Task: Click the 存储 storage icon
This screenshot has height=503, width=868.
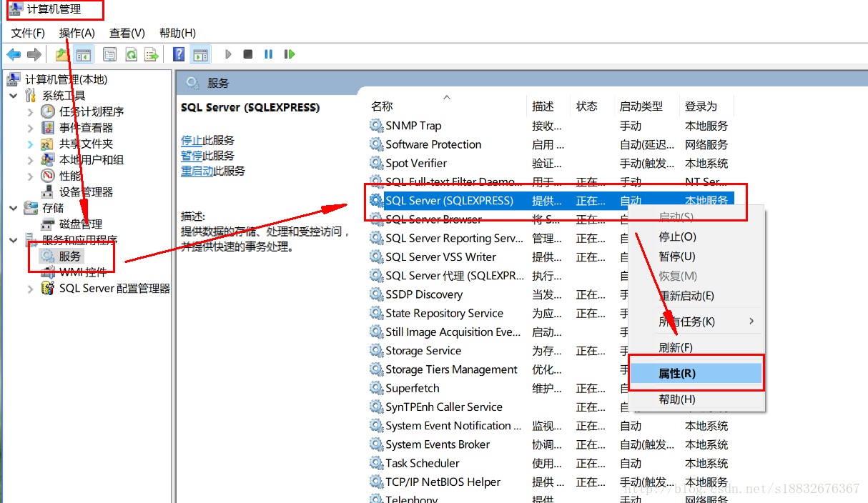Action: (31, 208)
